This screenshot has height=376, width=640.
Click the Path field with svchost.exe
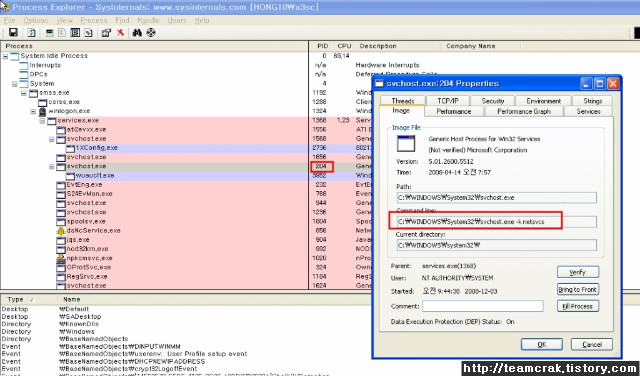coord(496,198)
